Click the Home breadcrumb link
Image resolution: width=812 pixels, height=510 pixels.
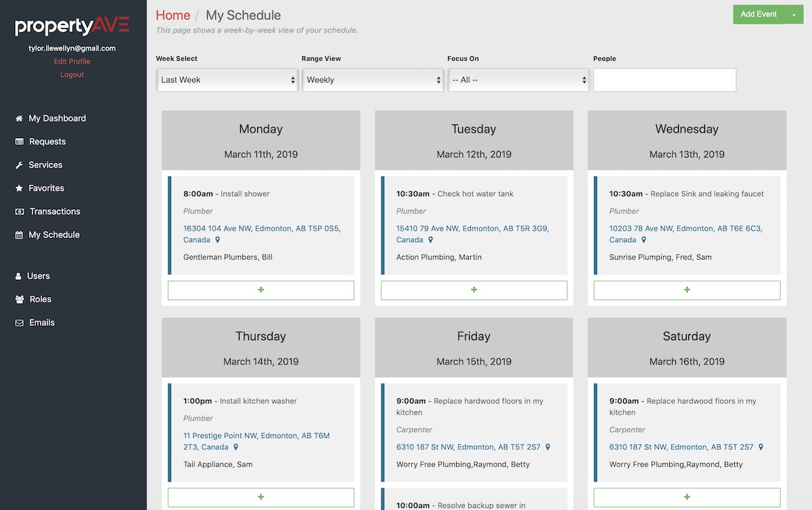[x=173, y=15]
